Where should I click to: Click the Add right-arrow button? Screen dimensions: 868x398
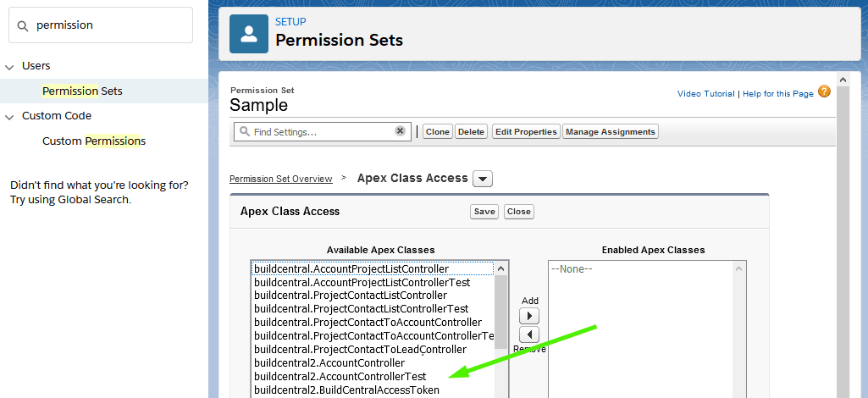[x=530, y=316]
